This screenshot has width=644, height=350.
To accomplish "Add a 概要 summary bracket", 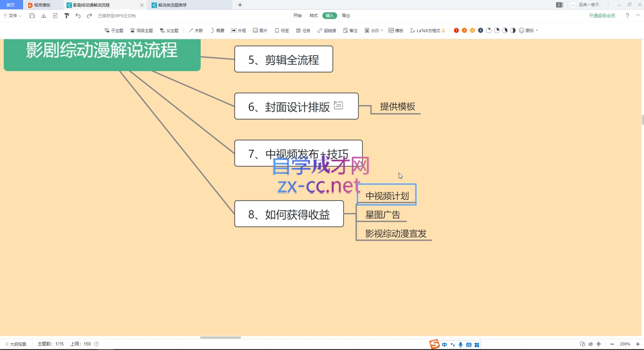I will (x=217, y=31).
